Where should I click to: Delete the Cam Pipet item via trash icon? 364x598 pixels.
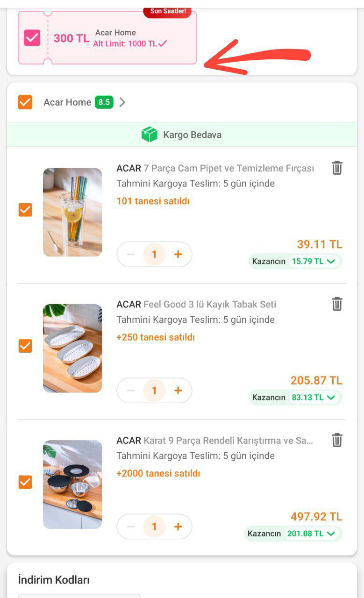337,168
